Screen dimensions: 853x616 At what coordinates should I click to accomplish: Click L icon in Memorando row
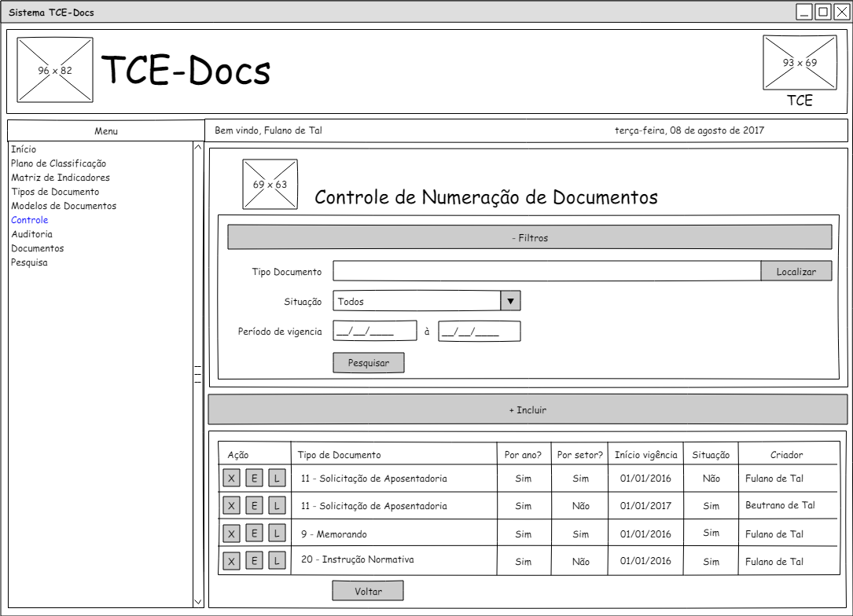click(x=276, y=533)
